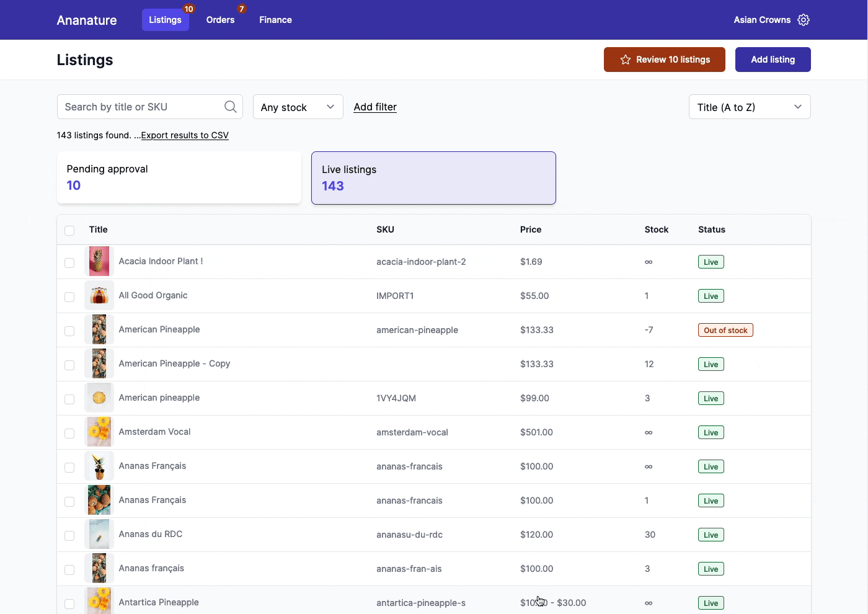Click the Ananas du RDC thumbnail

click(99, 535)
